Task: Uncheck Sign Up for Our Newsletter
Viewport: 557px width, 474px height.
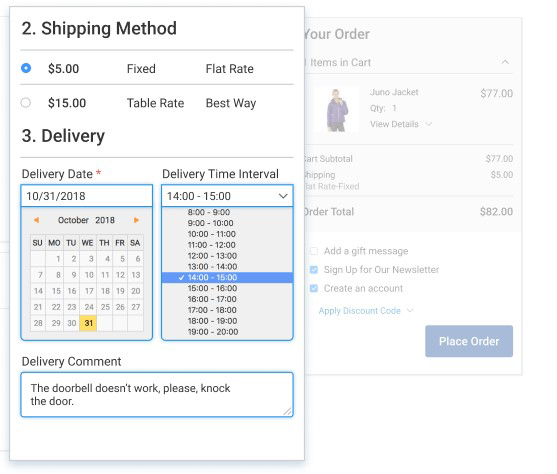Action: [314, 270]
